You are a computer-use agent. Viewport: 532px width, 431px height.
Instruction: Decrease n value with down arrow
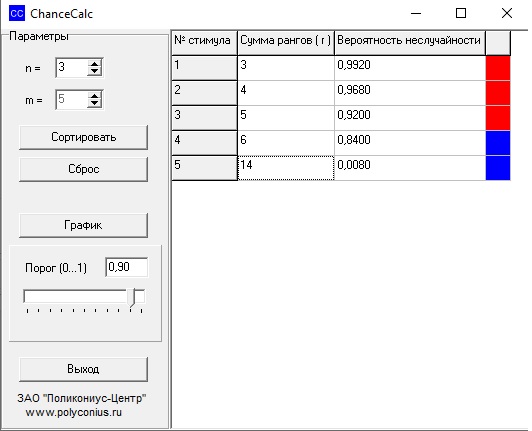click(x=94, y=71)
